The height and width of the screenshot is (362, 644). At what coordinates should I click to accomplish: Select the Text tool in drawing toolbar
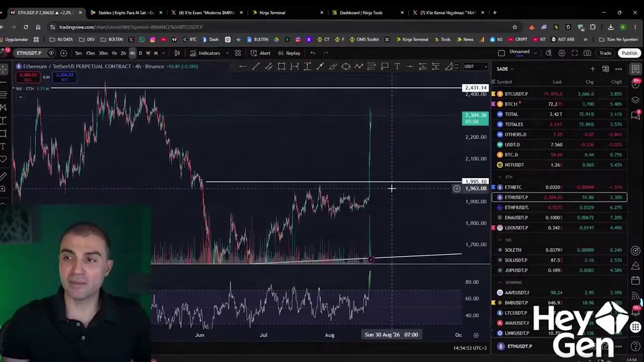(x=397, y=67)
